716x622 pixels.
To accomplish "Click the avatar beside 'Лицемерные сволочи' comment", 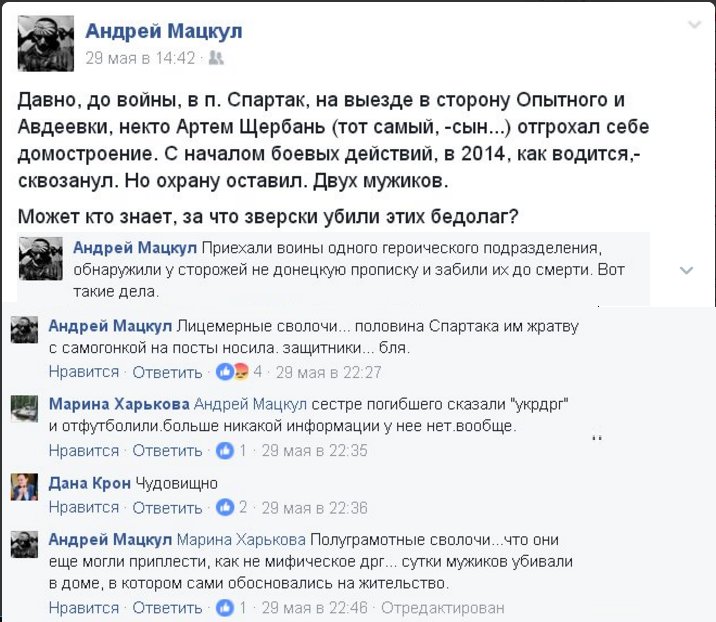I will coord(24,331).
